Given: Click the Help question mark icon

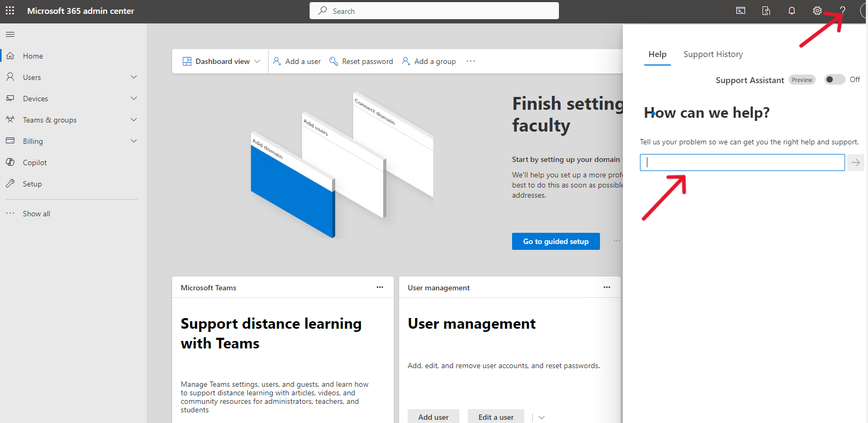Looking at the screenshot, I should (x=843, y=11).
